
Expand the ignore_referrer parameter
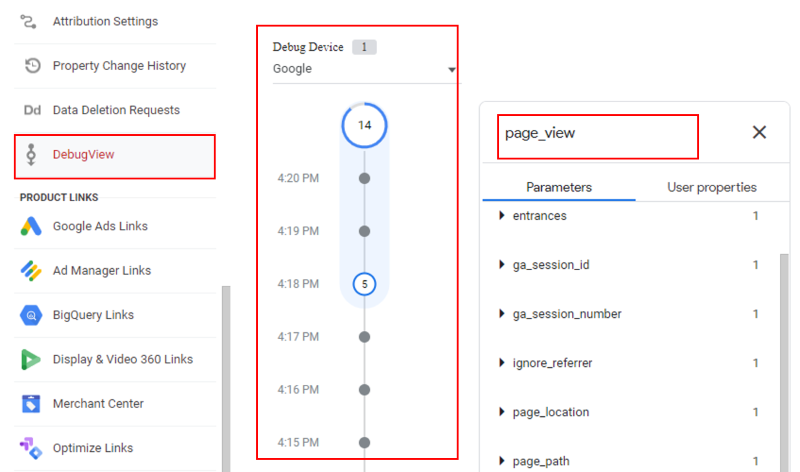(x=502, y=363)
